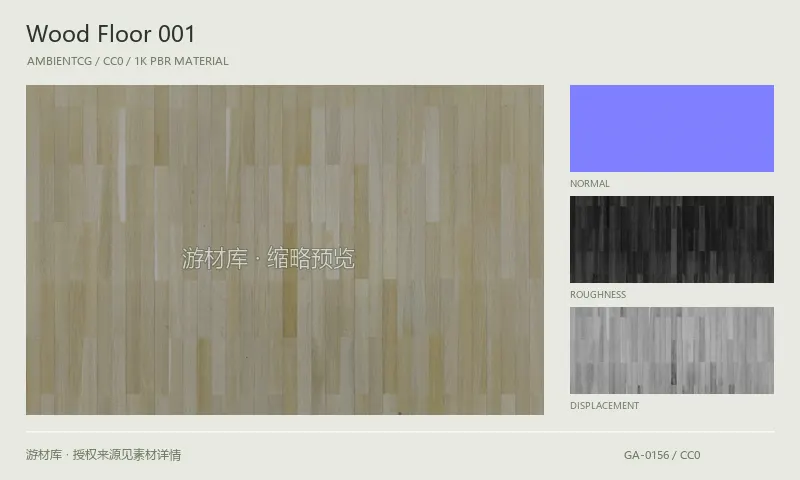This screenshot has width=800, height=480.
Task: Select the dark Roughness map thumbnail
Action: point(671,239)
